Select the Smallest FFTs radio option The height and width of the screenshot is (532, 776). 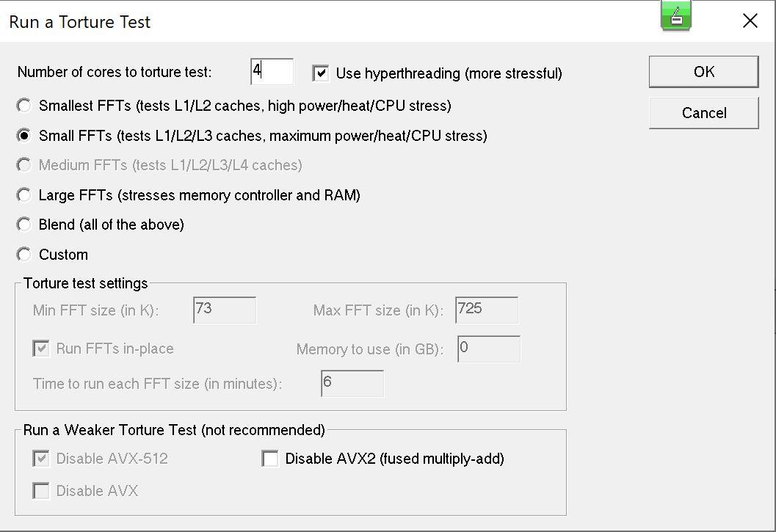click(25, 106)
